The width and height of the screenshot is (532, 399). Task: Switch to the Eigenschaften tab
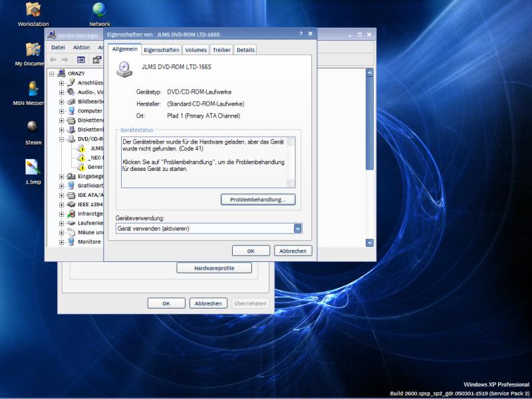point(162,50)
